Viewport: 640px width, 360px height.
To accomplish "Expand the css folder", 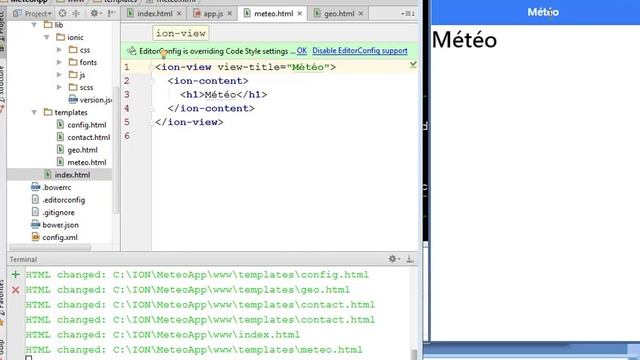I will click(59, 50).
